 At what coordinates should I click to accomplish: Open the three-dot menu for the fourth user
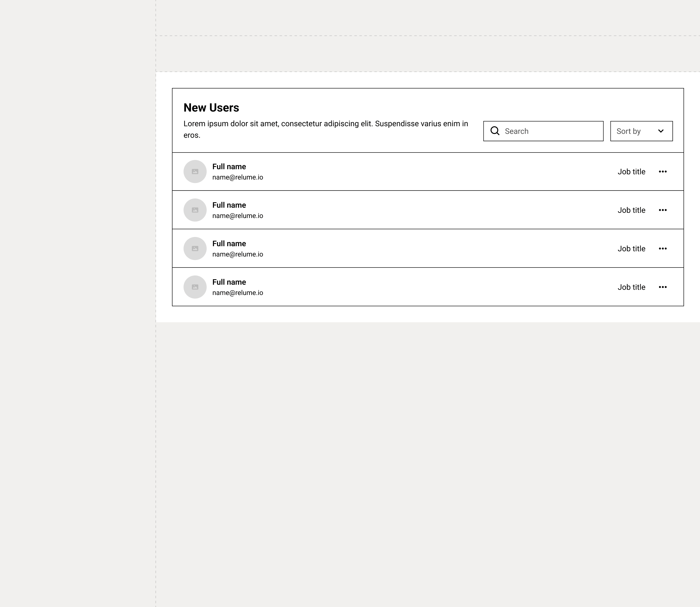point(663,287)
